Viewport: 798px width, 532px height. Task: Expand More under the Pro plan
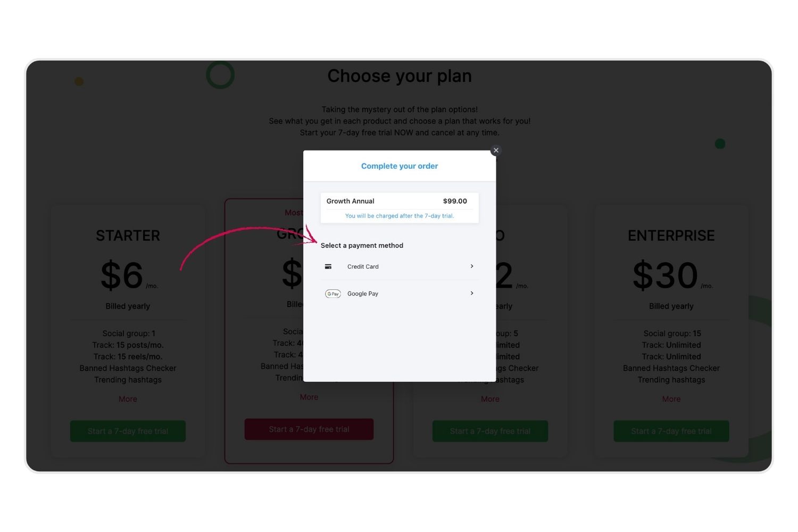[490, 399]
